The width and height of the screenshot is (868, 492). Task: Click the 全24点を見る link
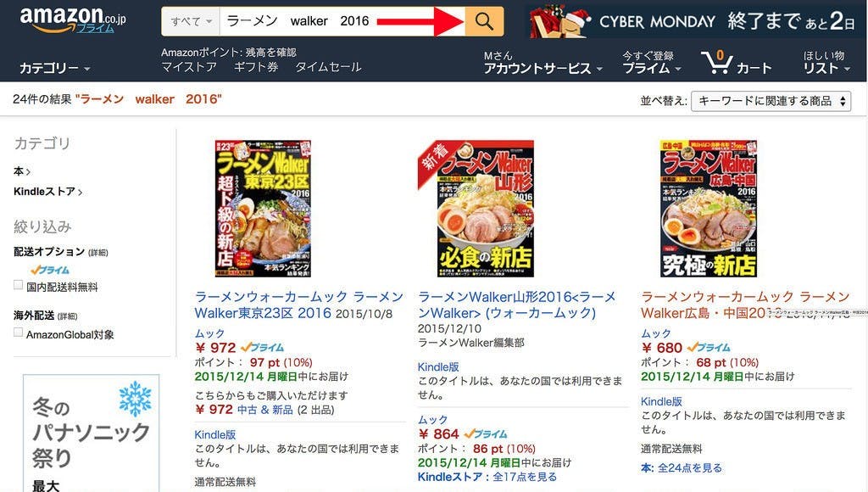click(690, 467)
